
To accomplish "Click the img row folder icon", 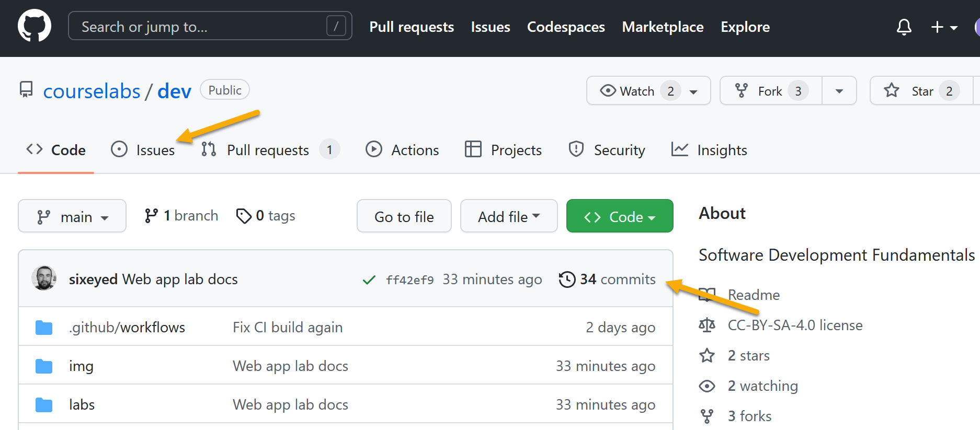I will (44, 366).
